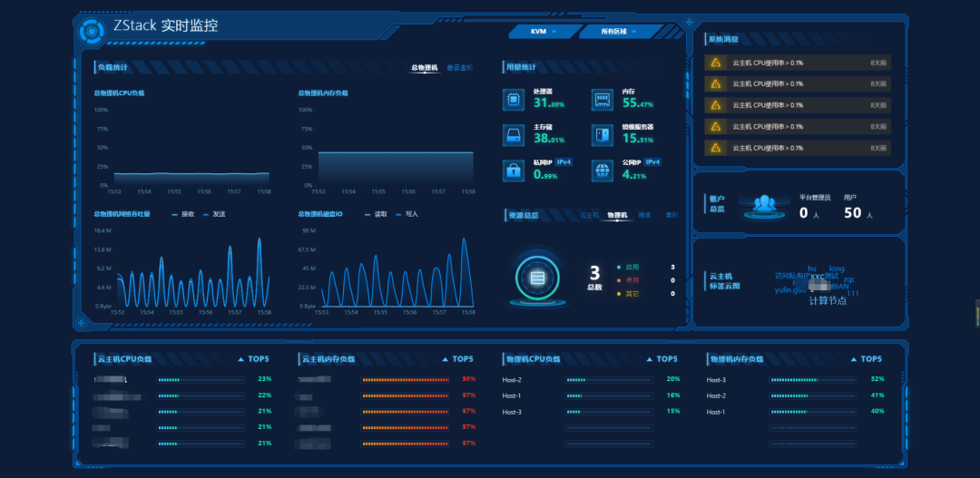Click the 总物理机CPU负载 chart area

pyautogui.click(x=191, y=148)
